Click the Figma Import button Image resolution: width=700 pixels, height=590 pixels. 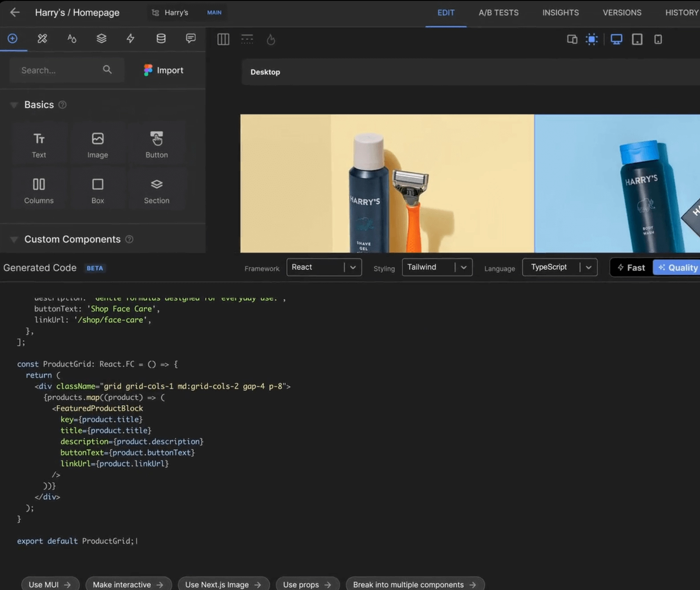[x=163, y=70]
